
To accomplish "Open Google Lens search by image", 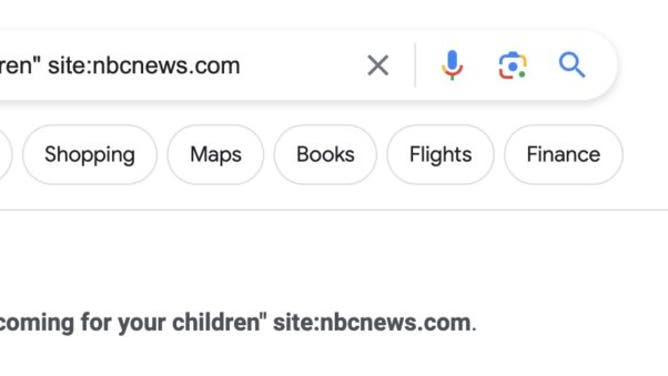I will point(513,66).
